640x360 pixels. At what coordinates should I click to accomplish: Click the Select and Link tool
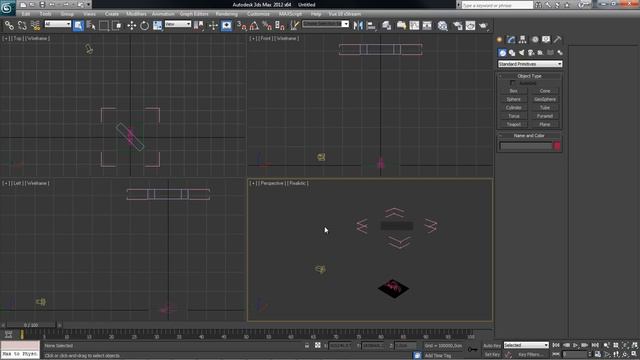click(9, 26)
